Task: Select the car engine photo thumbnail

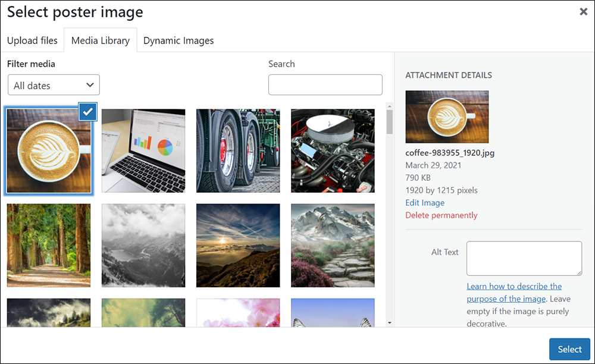Action: (333, 150)
